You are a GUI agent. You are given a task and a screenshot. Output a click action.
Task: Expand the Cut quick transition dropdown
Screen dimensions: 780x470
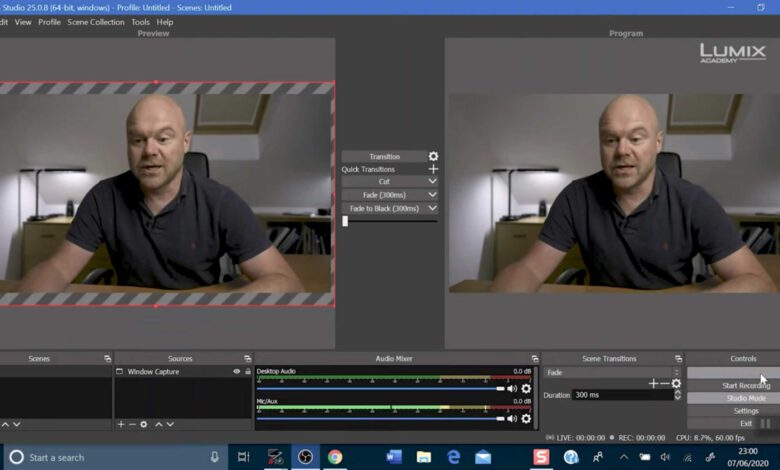[x=432, y=182]
